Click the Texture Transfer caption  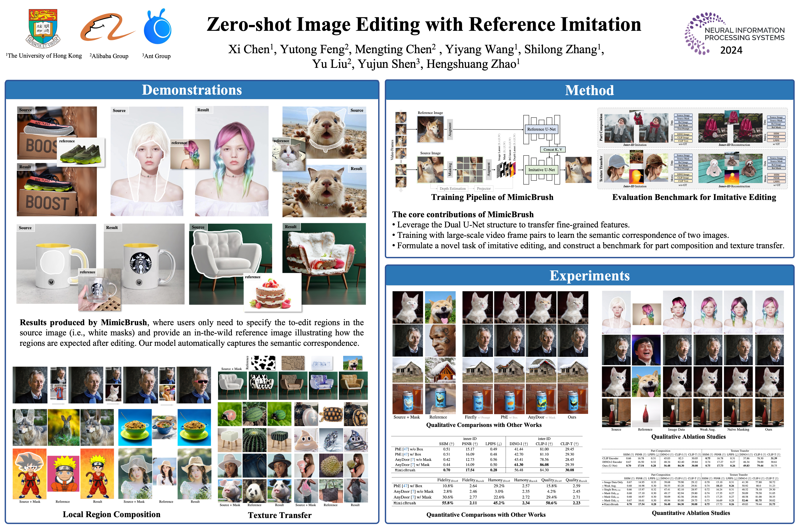pos(280,515)
